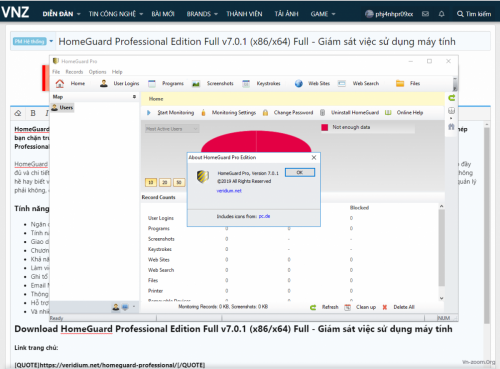The width and height of the screenshot is (500, 369).
Task: Select the 10 users toggle button
Action: tap(151, 183)
